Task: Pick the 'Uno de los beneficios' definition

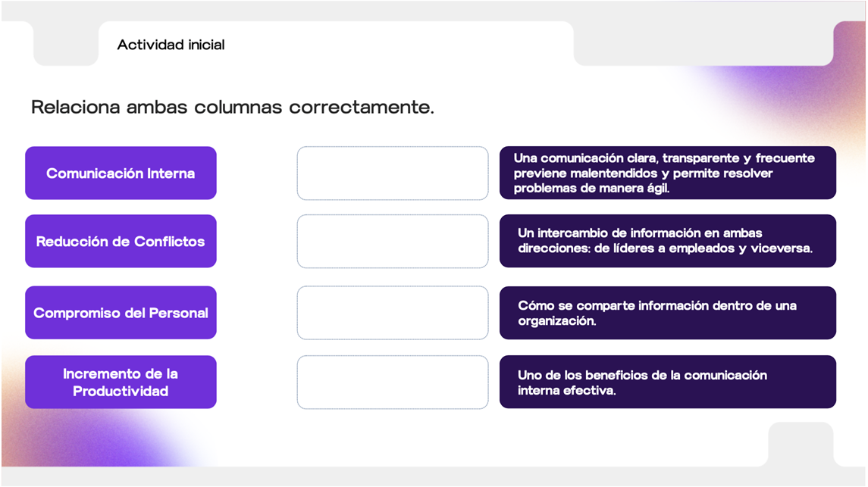Action: (x=667, y=382)
